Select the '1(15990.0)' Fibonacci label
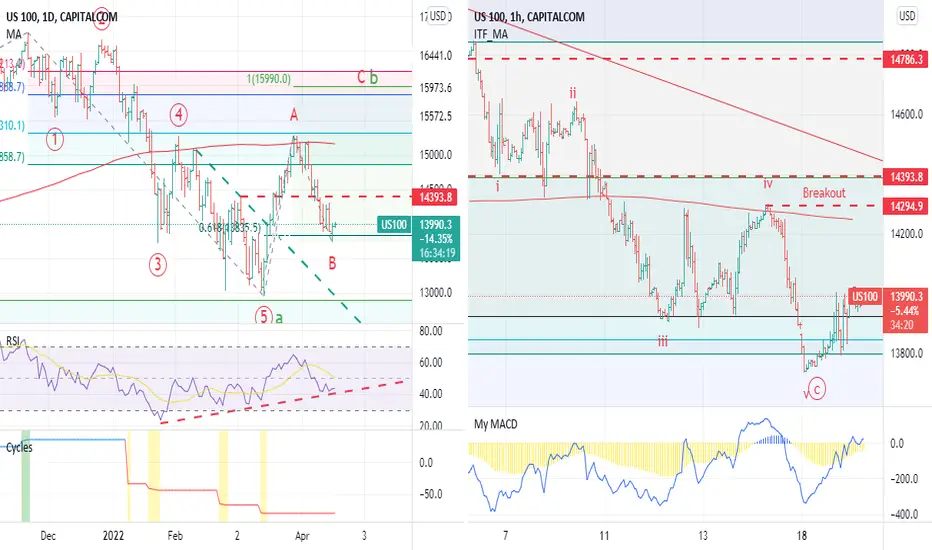The image size is (932, 550). (x=269, y=78)
